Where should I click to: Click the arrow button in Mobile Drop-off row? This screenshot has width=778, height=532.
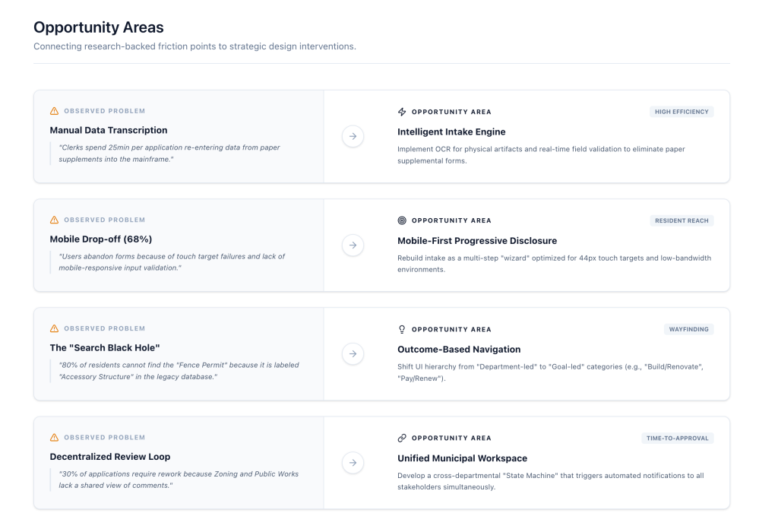[x=353, y=245]
